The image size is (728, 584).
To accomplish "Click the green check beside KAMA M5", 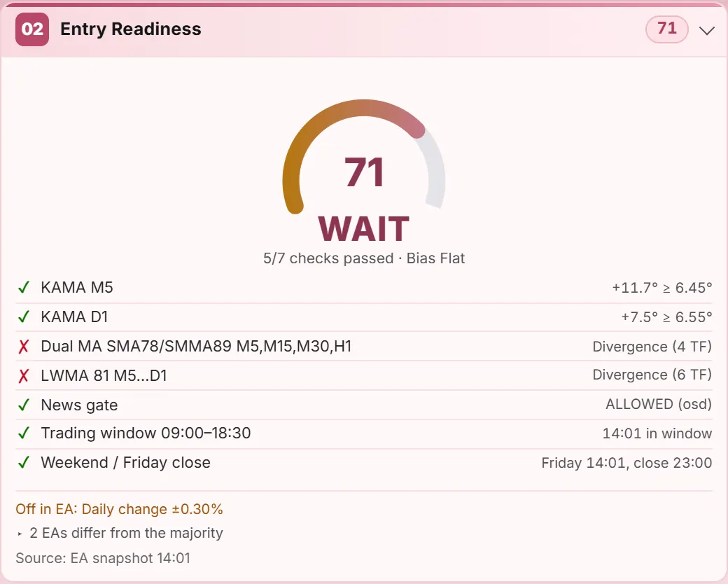I will point(23,288).
